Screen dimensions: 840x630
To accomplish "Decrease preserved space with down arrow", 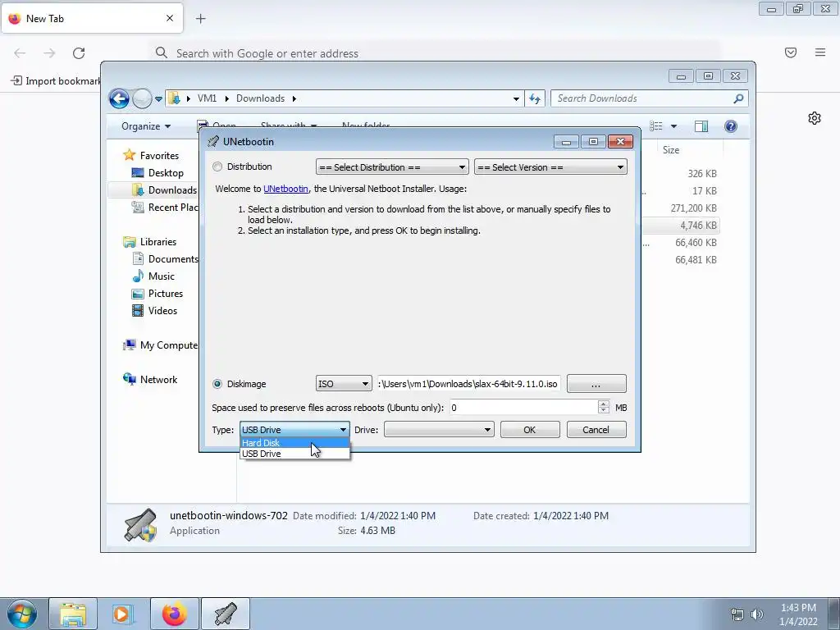I will point(604,412).
